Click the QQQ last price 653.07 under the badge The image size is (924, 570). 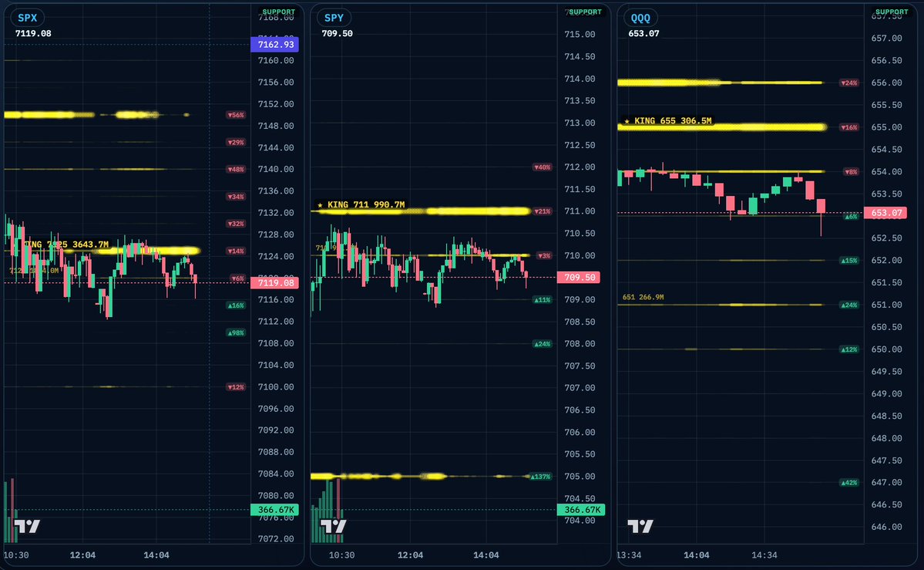(x=643, y=34)
